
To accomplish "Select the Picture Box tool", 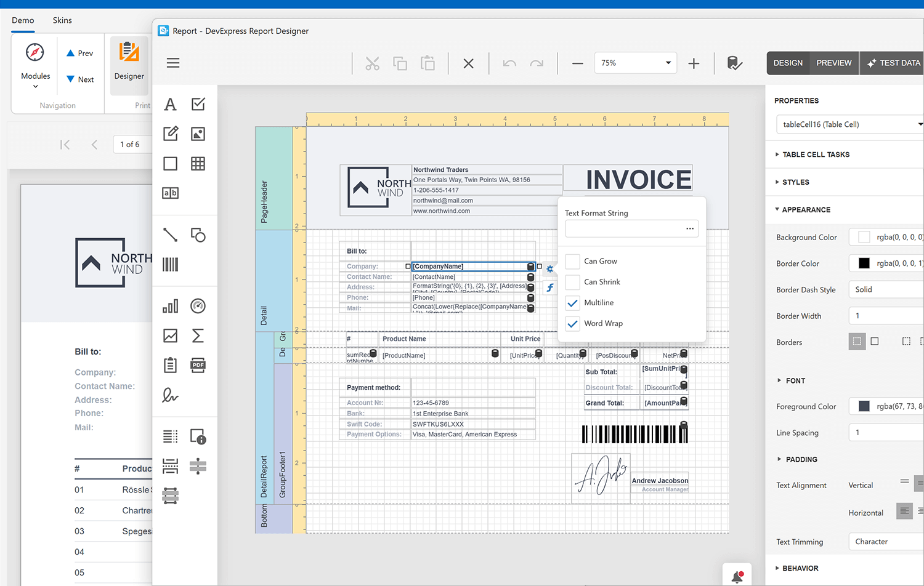I will click(x=198, y=134).
